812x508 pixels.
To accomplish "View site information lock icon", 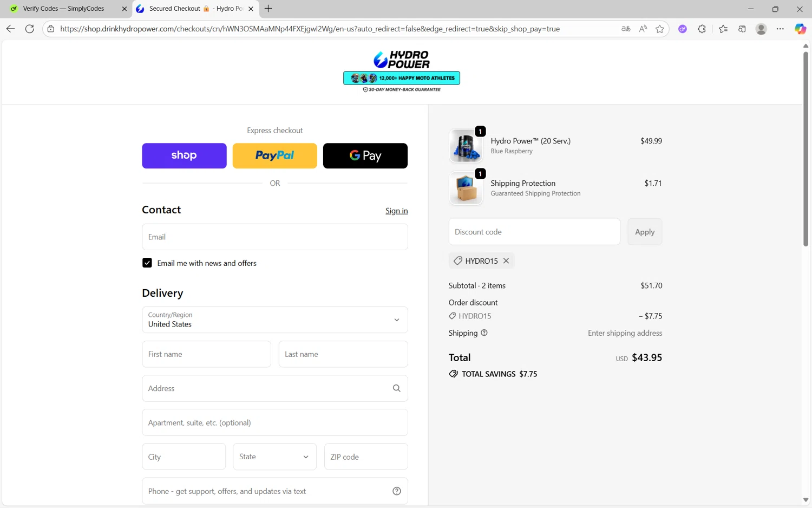I will click(51, 29).
